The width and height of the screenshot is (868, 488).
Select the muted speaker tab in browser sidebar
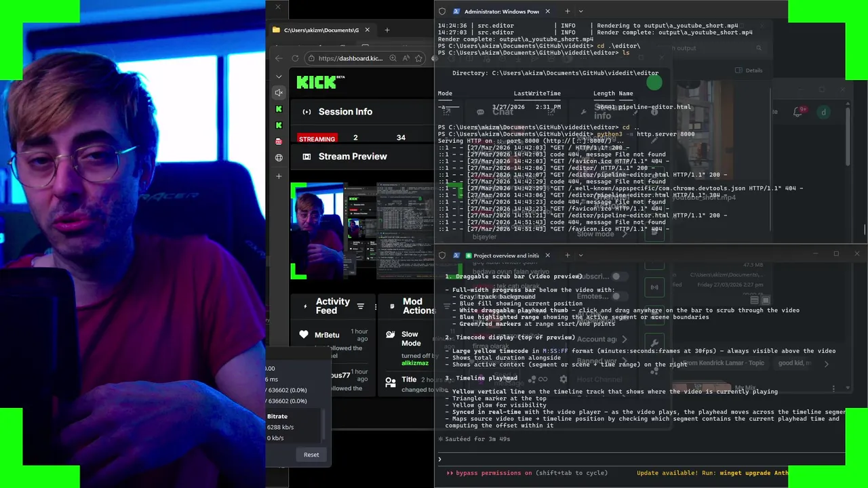279,93
